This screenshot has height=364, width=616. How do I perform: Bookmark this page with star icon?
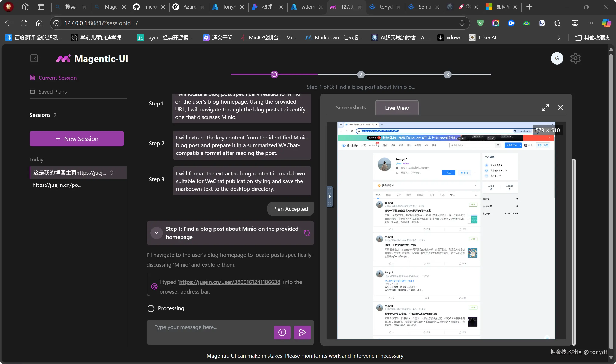click(x=462, y=23)
